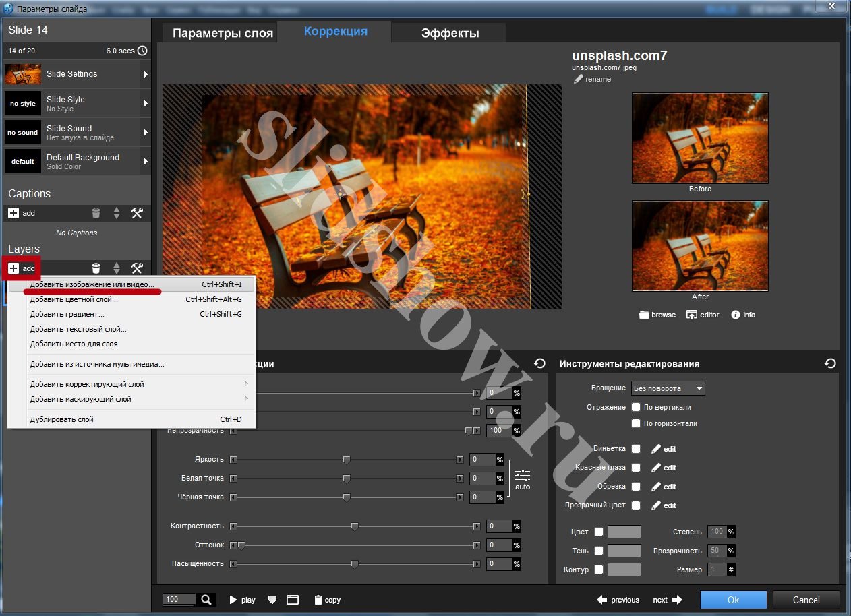The width and height of the screenshot is (851, 616).
Task: Go to previous slide arrow
Action: (x=603, y=600)
